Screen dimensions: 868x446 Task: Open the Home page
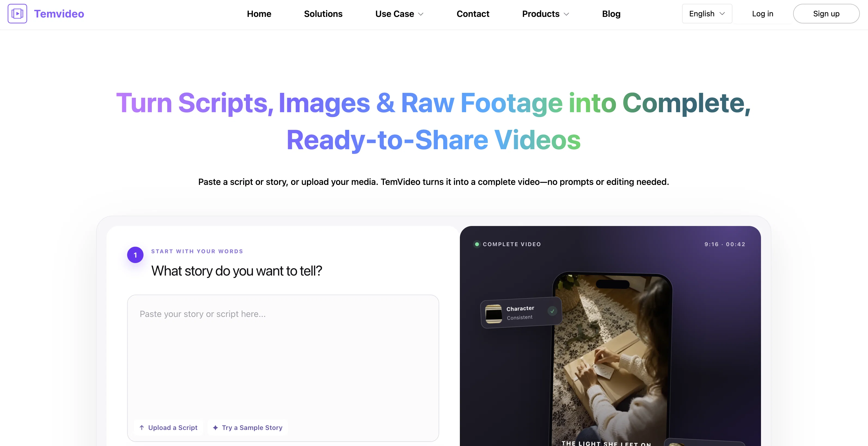(x=259, y=14)
